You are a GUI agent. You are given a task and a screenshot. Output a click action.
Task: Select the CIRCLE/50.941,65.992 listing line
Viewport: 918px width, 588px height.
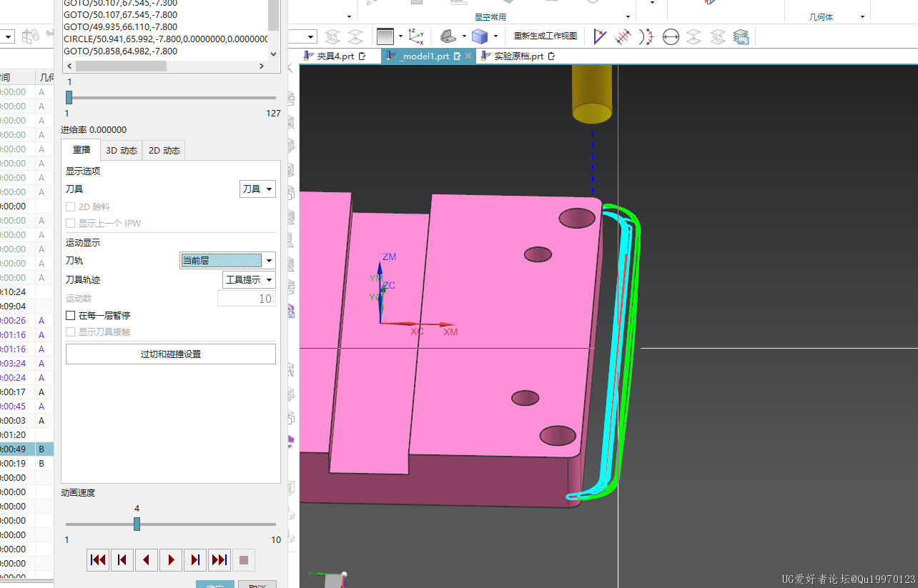click(x=165, y=39)
